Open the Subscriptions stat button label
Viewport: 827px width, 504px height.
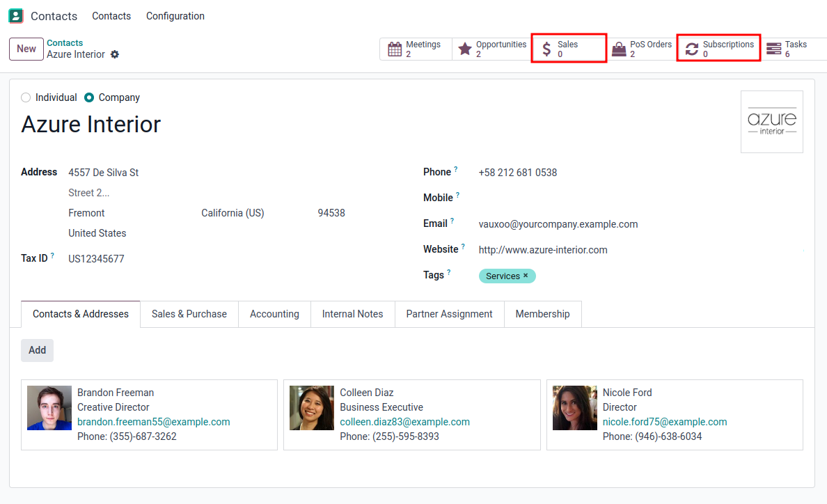click(728, 45)
